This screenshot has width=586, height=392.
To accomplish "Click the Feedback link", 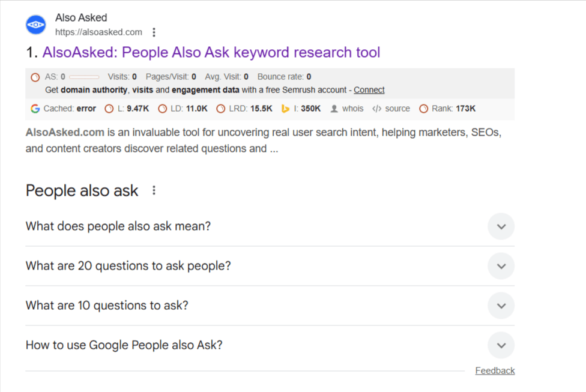I will coord(495,370).
